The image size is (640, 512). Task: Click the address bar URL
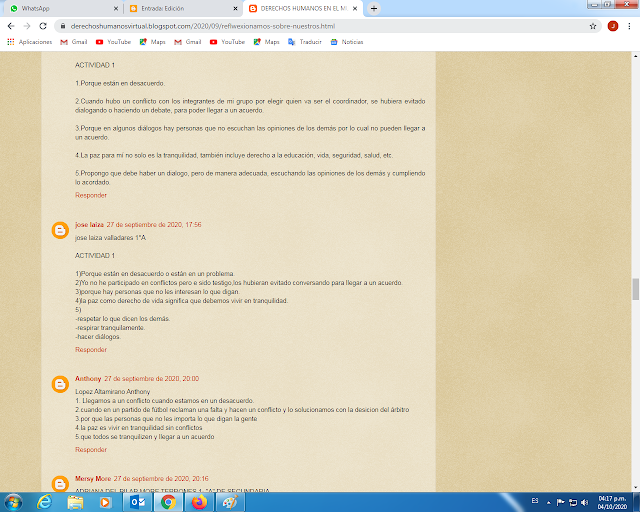[x=203, y=26]
